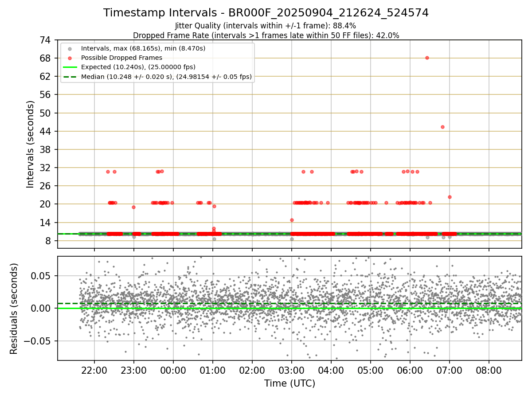Click the red point near 22 seconds at 07:00

(450, 197)
